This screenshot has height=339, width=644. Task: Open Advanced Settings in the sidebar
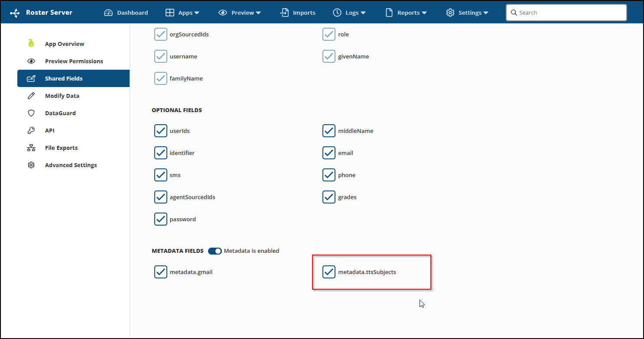pyautogui.click(x=73, y=165)
